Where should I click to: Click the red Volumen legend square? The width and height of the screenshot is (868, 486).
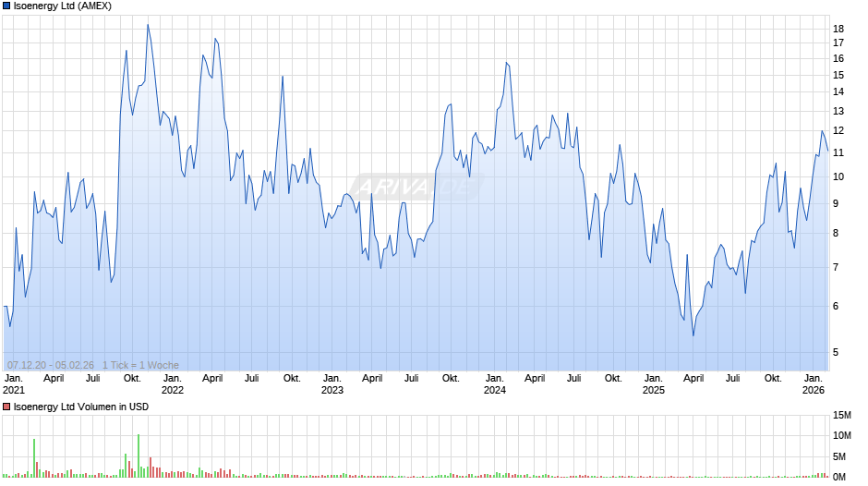tap(6, 407)
